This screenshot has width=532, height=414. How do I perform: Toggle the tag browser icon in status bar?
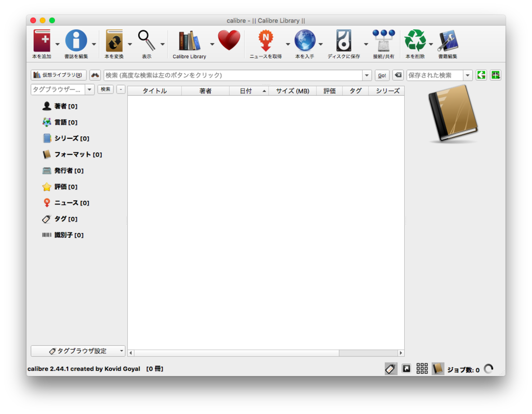pos(391,369)
